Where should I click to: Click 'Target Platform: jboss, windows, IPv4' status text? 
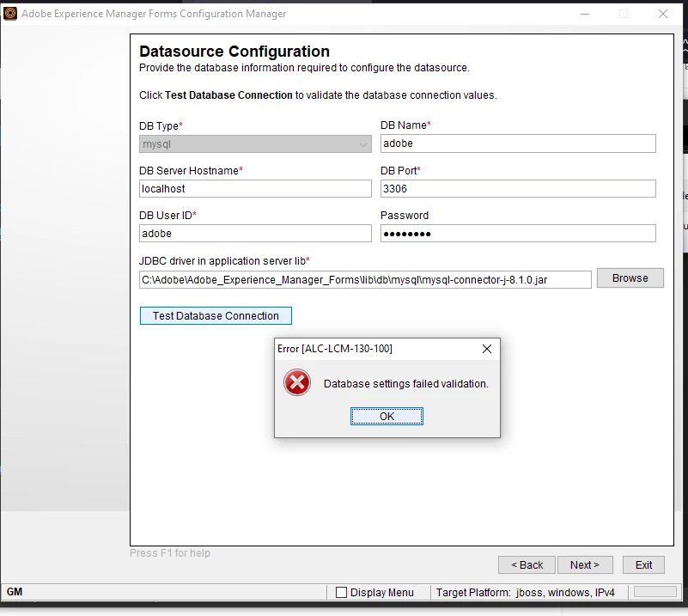(525, 592)
